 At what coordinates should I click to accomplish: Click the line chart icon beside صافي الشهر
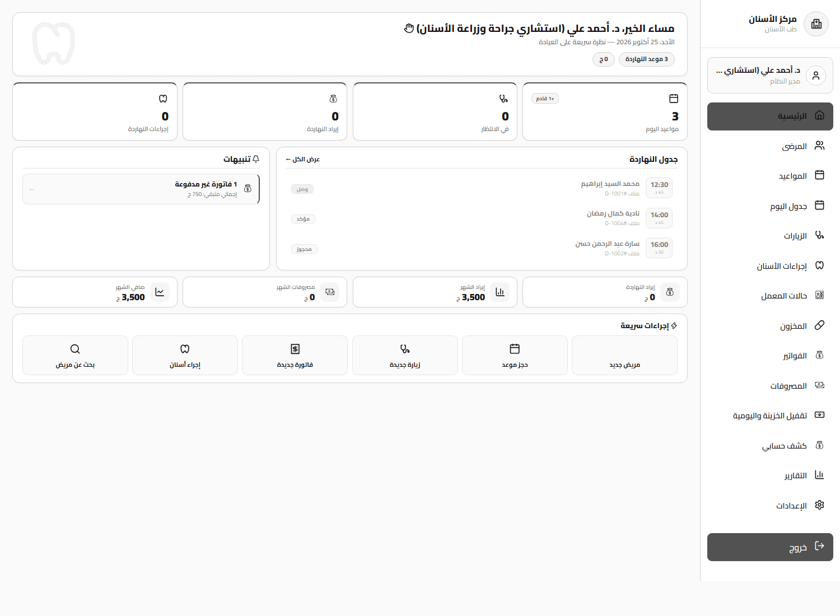160,292
